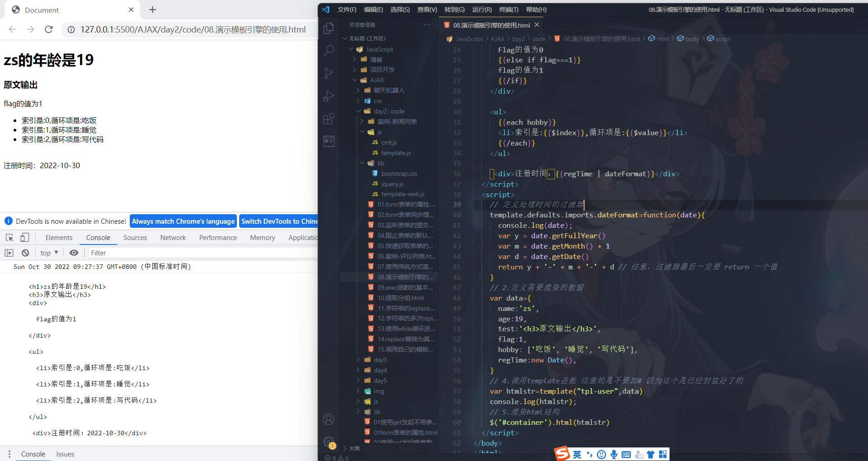868x461 pixels.
Task: Toggle device toolbar in DevTools
Action: coord(25,237)
